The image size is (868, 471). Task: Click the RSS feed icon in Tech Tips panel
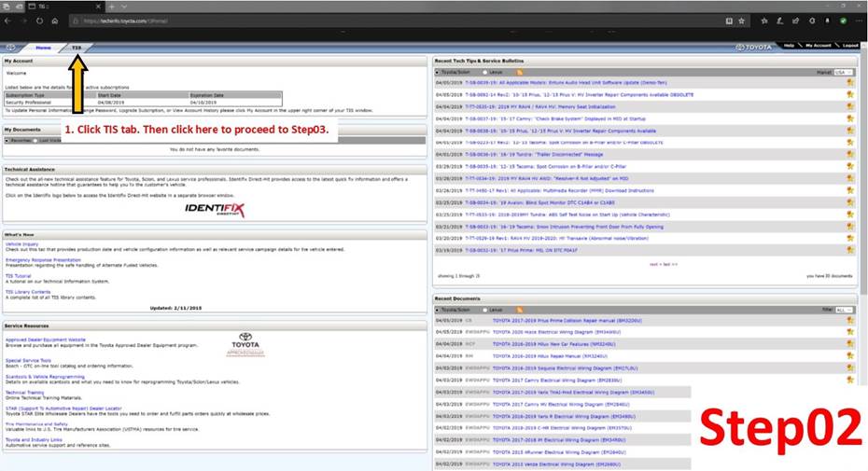519,73
